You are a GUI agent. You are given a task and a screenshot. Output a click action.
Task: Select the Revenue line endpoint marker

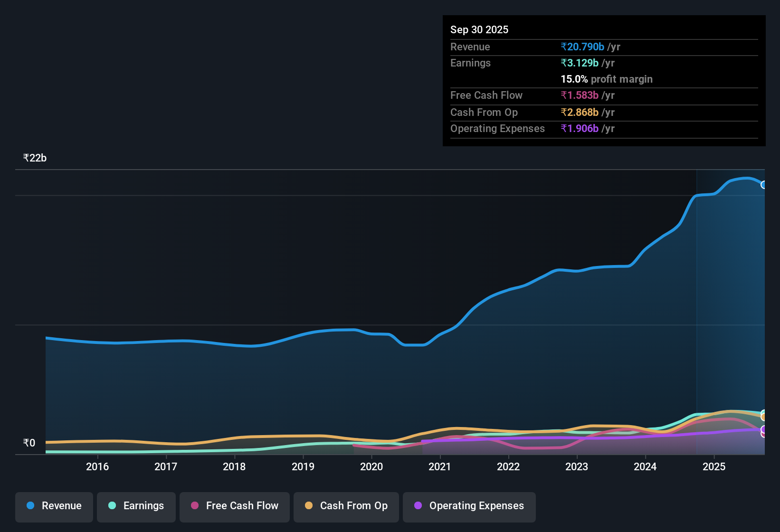(764, 185)
